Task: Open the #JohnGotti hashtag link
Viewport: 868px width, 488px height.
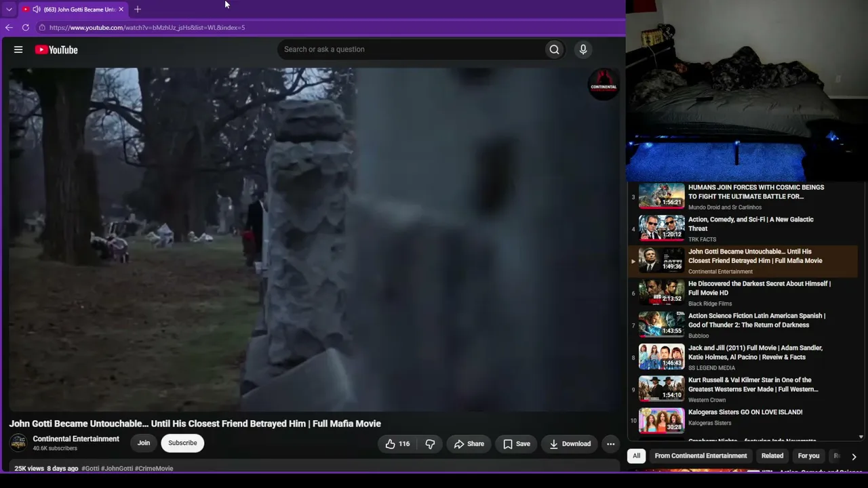Action: pos(117,468)
